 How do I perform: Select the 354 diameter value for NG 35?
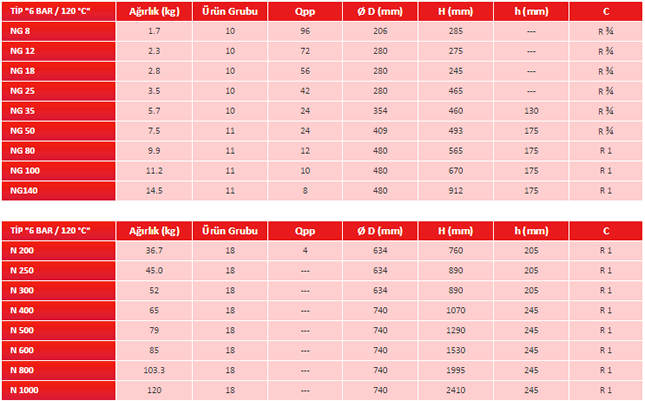point(380,111)
